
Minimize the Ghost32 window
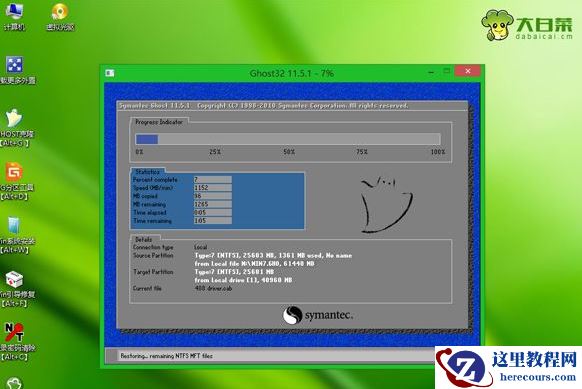(431, 72)
